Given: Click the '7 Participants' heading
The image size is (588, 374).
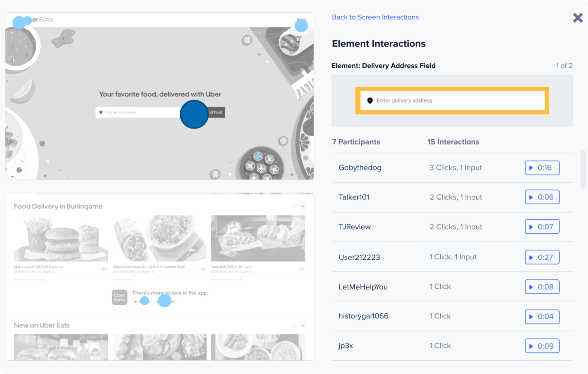Looking at the screenshot, I should point(356,142).
